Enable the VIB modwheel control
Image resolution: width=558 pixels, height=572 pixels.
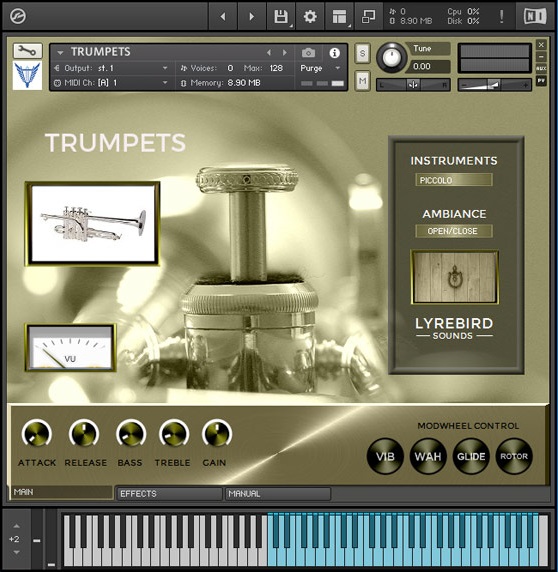pyautogui.click(x=385, y=456)
